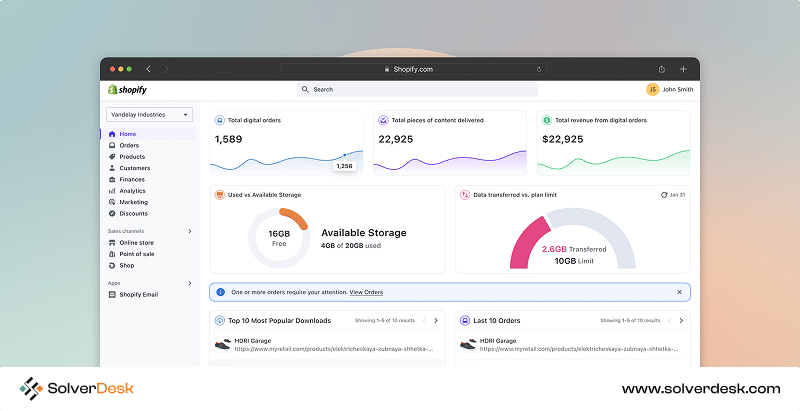Image resolution: width=800 pixels, height=411 pixels.
Task: Go to next page of Last 10 Orders
Action: (681, 320)
